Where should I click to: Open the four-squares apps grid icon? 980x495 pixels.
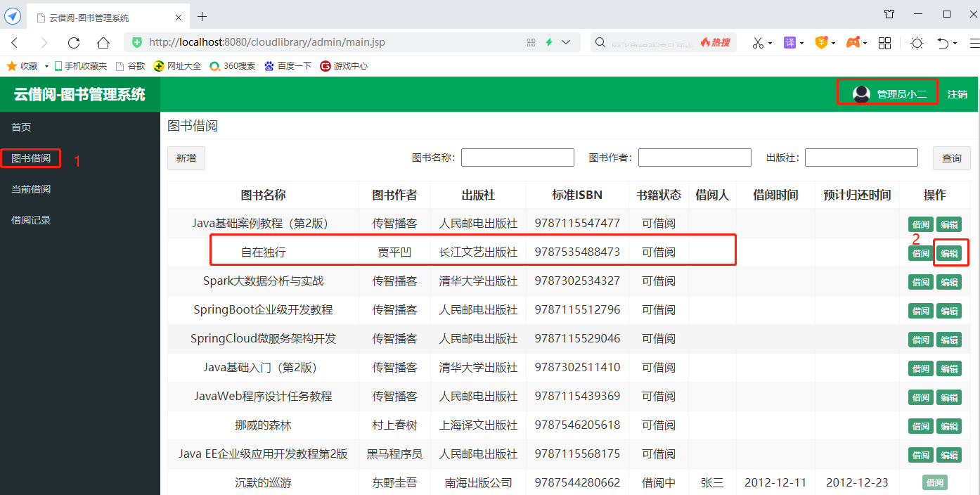pos(885,43)
